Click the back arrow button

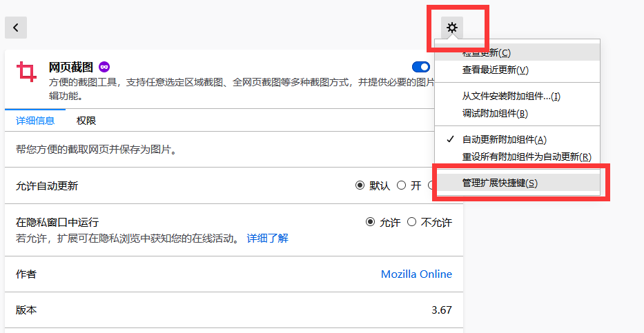click(16, 28)
